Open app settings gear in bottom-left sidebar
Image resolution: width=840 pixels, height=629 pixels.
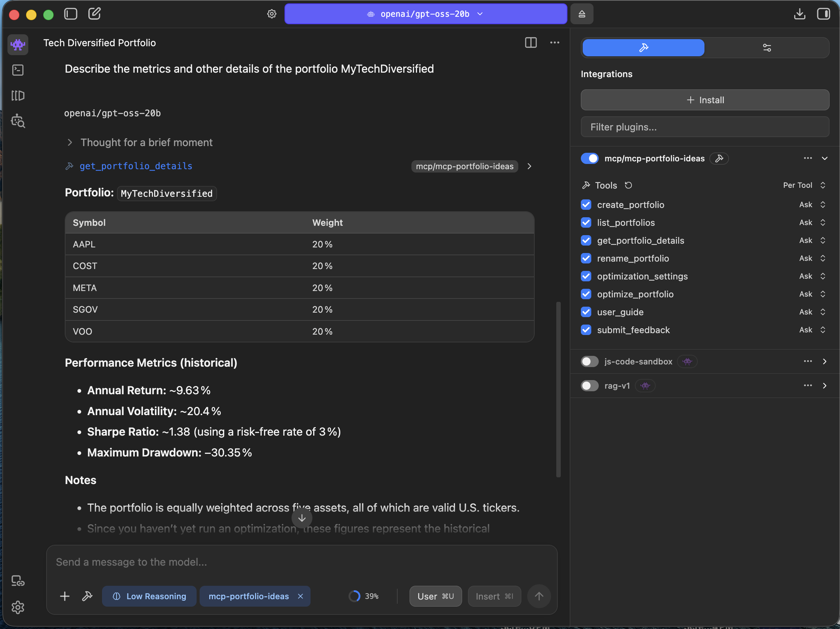tap(18, 607)
